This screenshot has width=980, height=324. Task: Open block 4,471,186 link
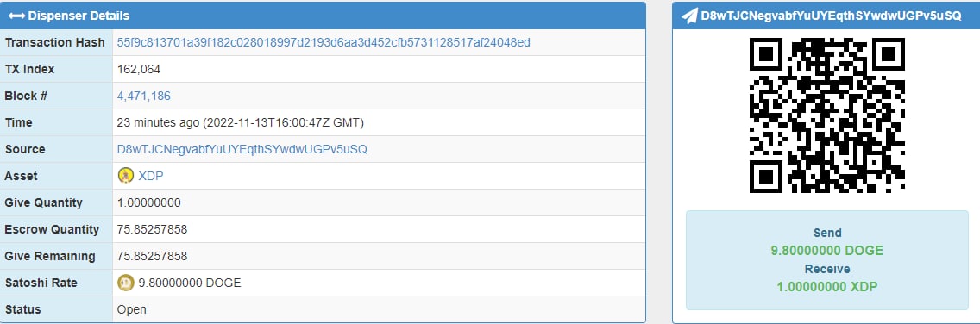click(144, 97)
